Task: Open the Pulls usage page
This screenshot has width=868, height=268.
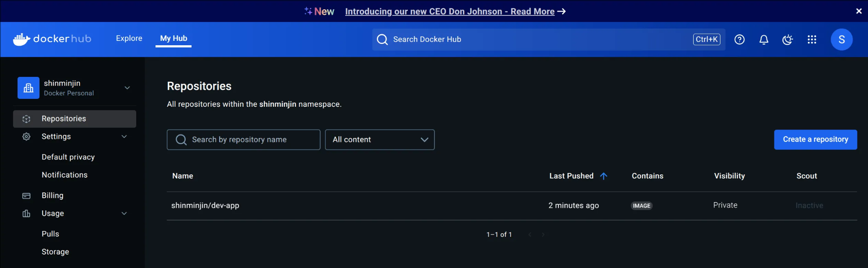Action: 51,234
